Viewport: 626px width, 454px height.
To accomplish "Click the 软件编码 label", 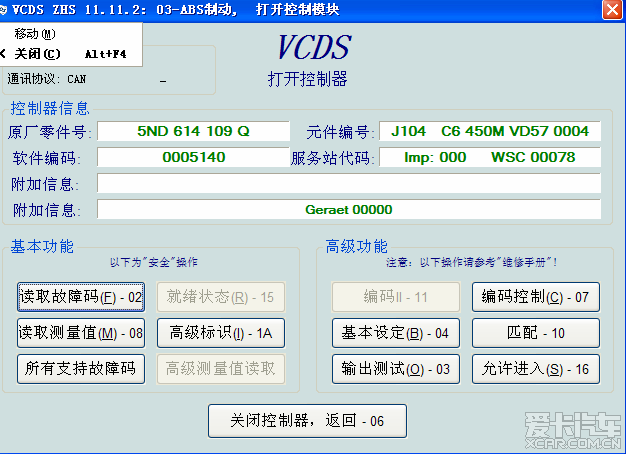I will (46, 158).
